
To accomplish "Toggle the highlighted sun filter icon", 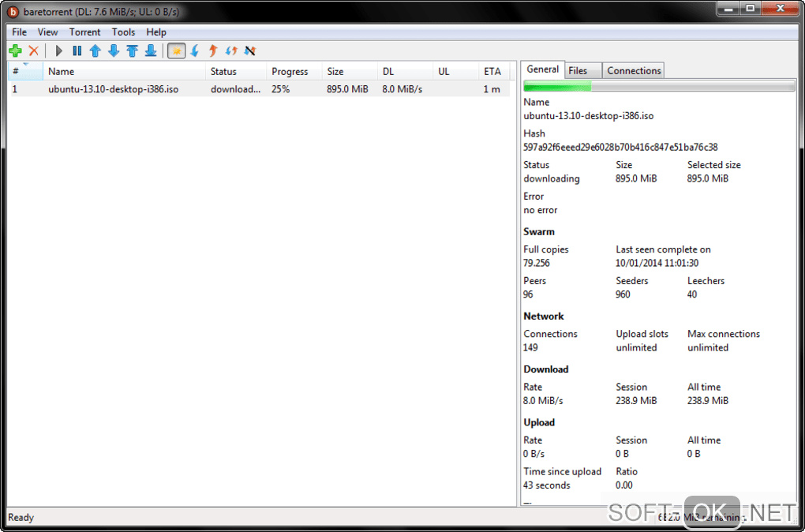I will [x=177, y=51].
